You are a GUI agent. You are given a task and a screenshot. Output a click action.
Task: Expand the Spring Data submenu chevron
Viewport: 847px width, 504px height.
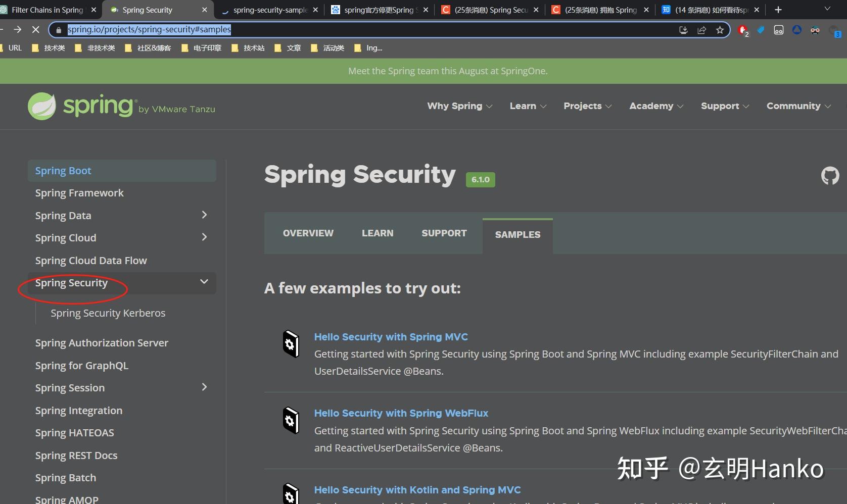click(x=204, y=215)
